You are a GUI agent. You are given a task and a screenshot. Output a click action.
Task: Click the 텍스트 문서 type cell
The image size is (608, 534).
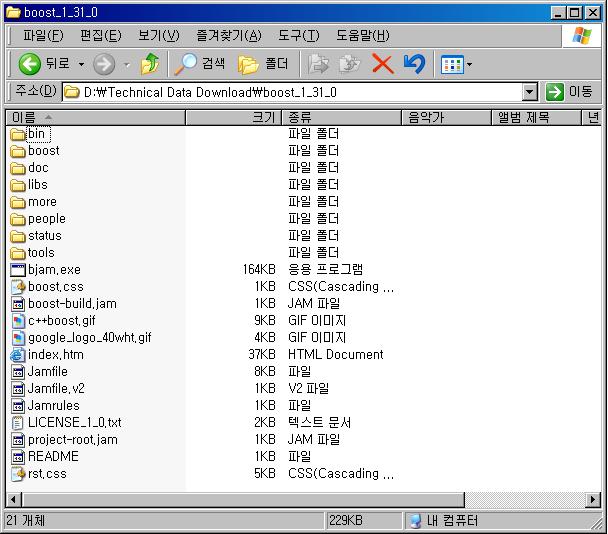[320, 423]
